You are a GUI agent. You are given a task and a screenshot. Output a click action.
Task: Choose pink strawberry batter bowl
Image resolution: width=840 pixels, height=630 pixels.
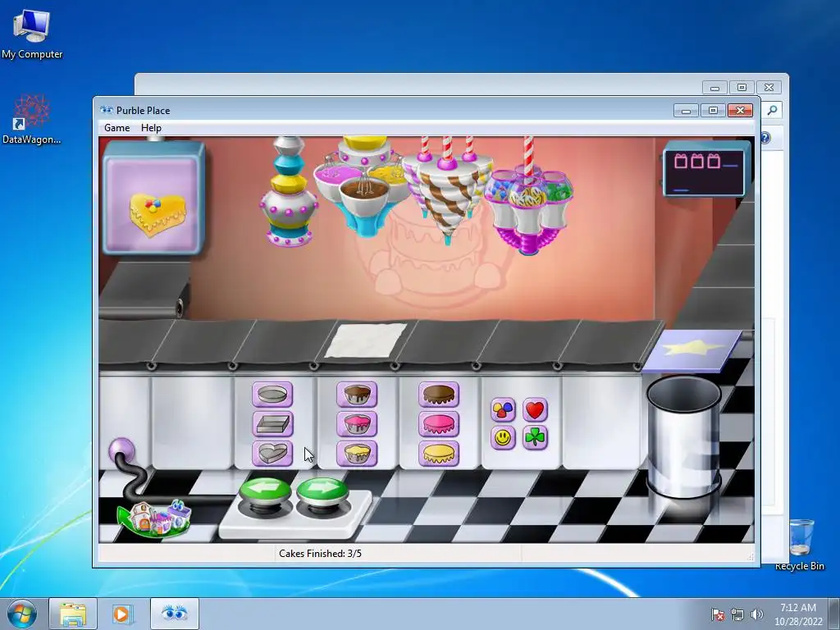[357, 424]
